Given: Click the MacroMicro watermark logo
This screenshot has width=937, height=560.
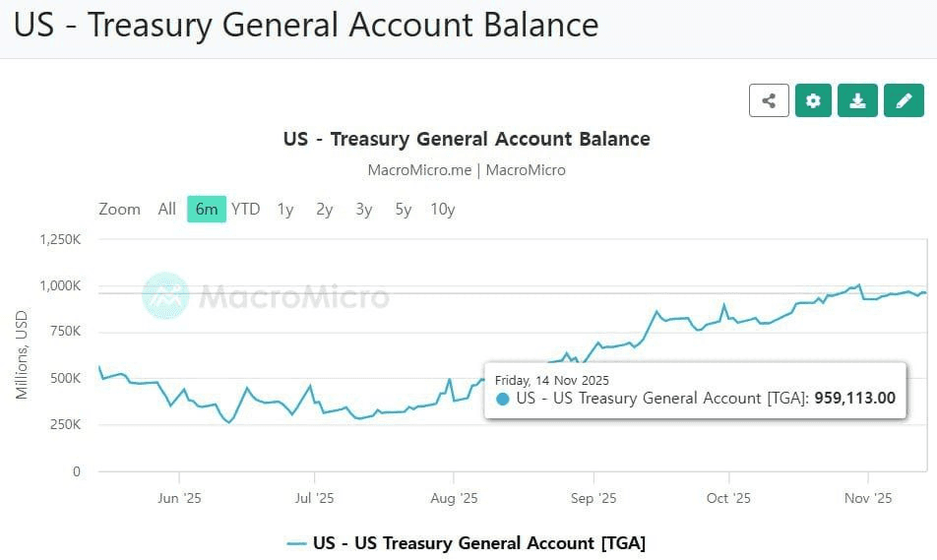Looking at the screenshot, I should [x=165, y=296].
